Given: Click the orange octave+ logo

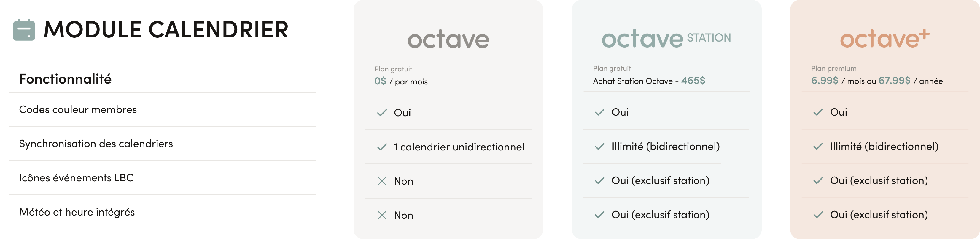Looking at the screenshot, I should click(x=884, y=39).
